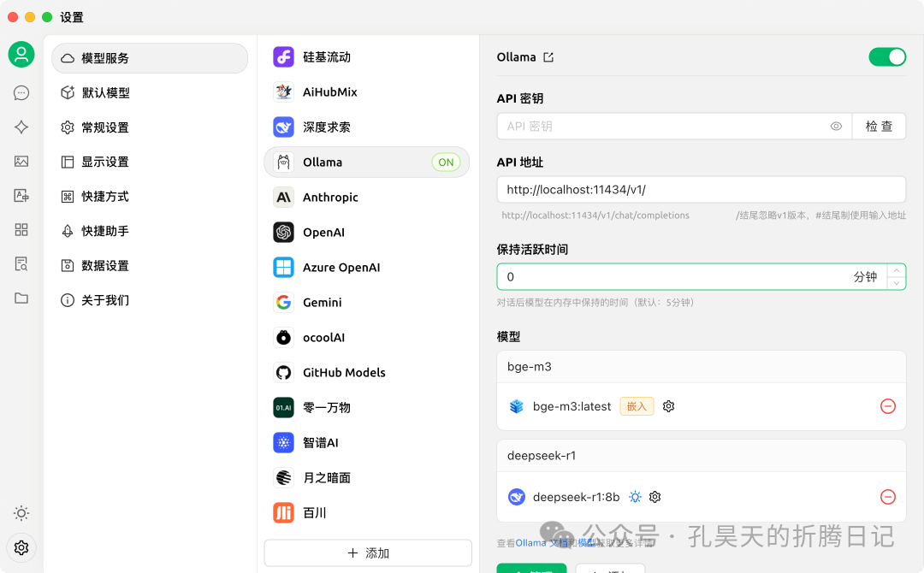The height and width of the screenshot is (573, 924).
Task: Increase keep-alive minutes with up arrow
Action: click(x=897, y=270)
